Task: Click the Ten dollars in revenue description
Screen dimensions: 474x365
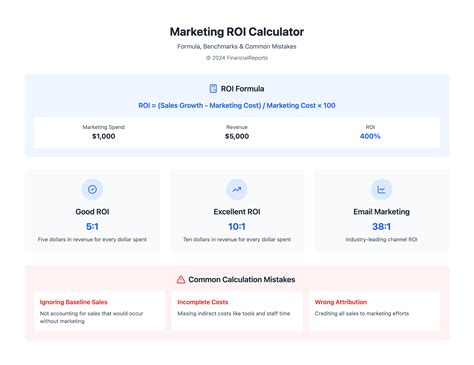Action: click(237, 239)
